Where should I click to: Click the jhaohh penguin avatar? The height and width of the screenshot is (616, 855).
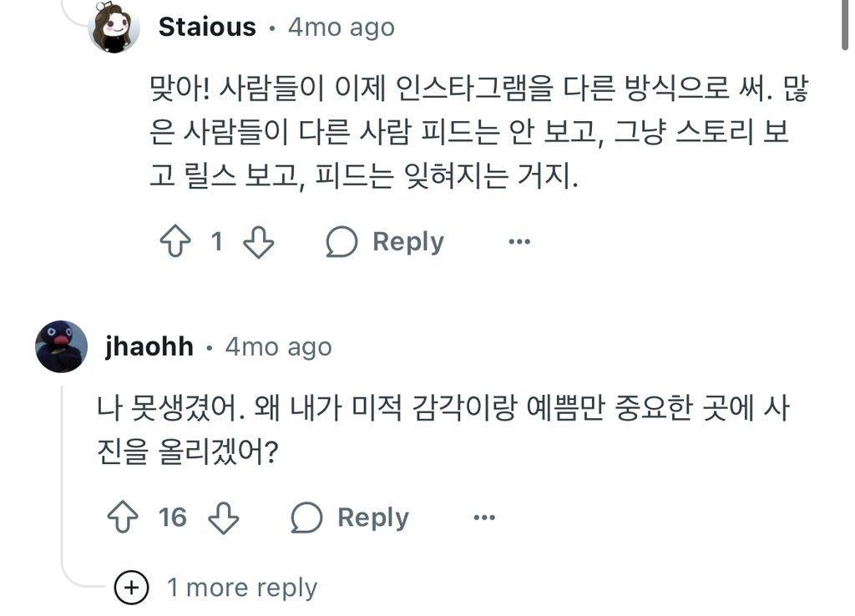[61, 346]
